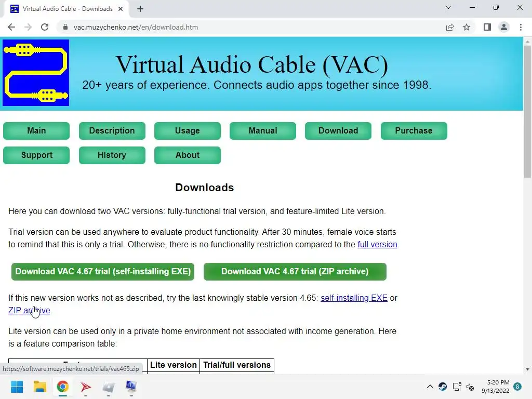Open File Explorer from the taskbar
Image resolution: width=532 pixels, height=399 pixels.
(x=39, y=387)
